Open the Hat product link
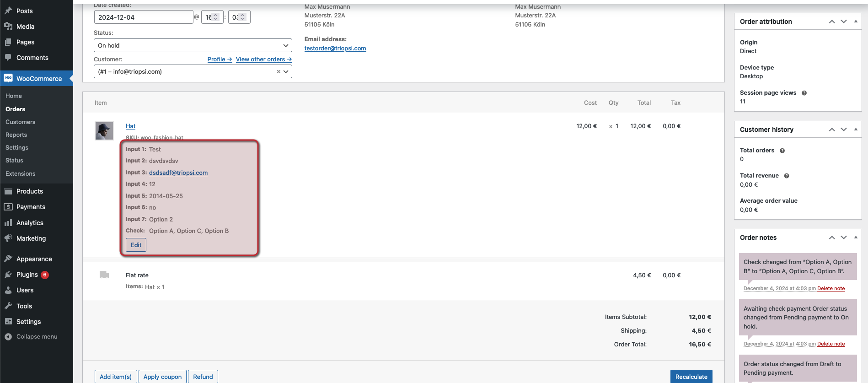868x383 pixels. point(131,126)
